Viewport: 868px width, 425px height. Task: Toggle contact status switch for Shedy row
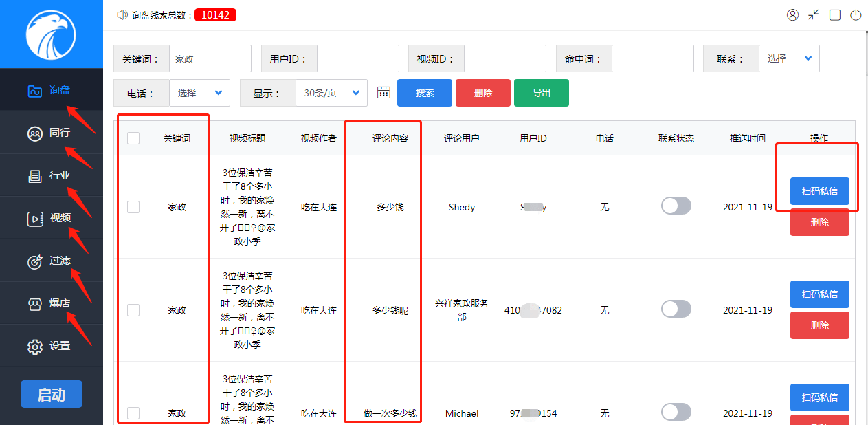tap(676, 206)
